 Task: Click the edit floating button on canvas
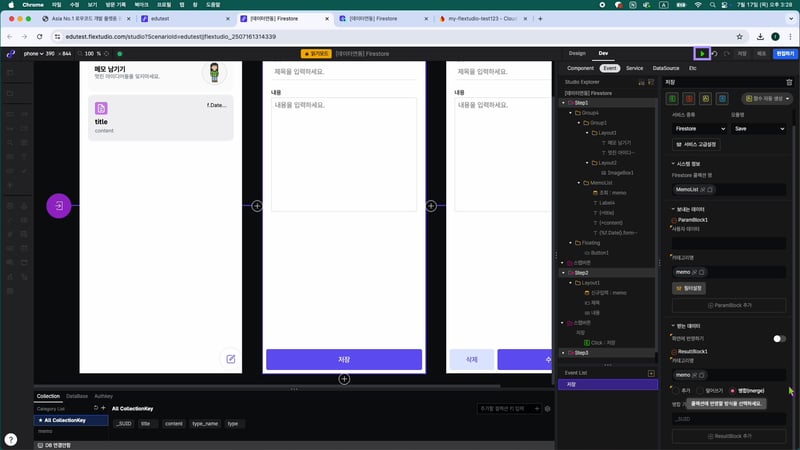(x=230, y=359)
